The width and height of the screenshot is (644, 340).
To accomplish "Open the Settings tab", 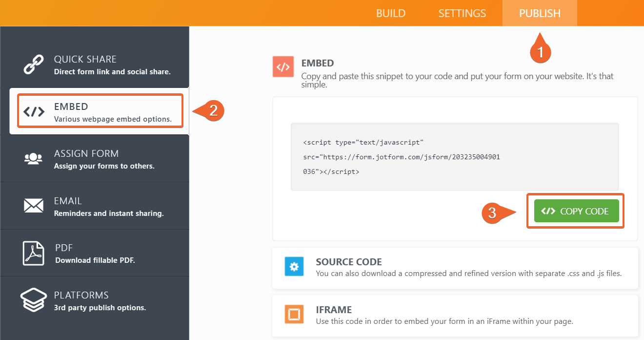I will point(462,13).
